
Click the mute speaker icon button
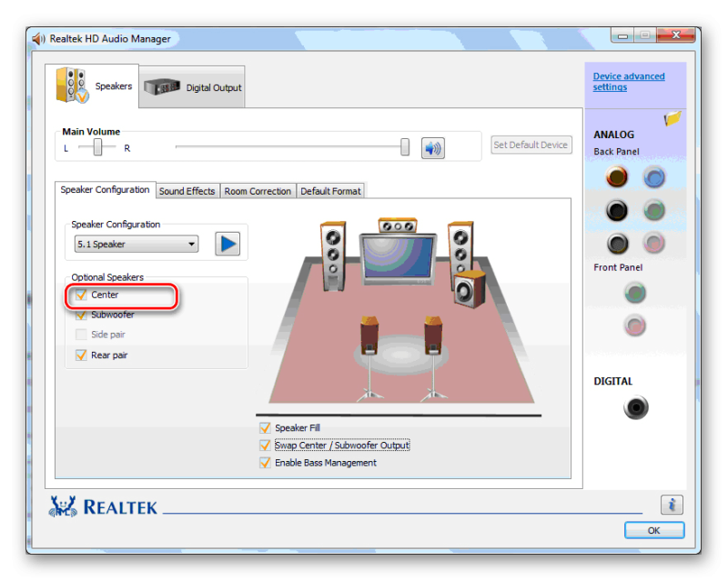[432, 148]
